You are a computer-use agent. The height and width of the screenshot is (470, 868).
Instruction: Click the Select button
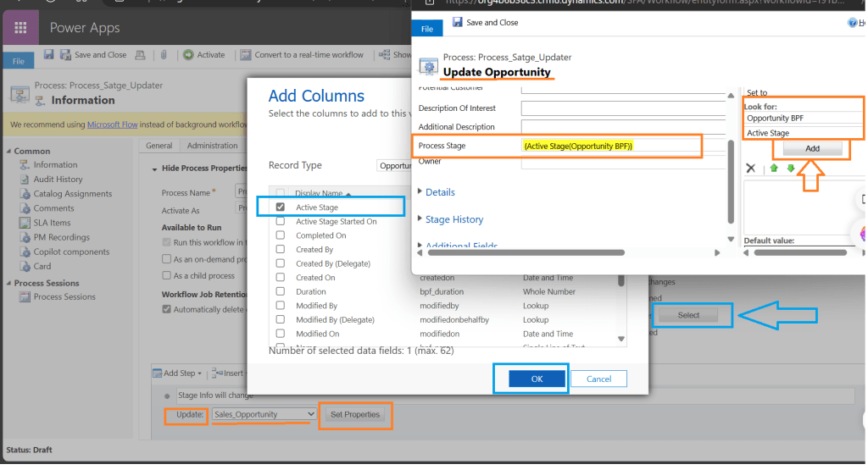688,315
